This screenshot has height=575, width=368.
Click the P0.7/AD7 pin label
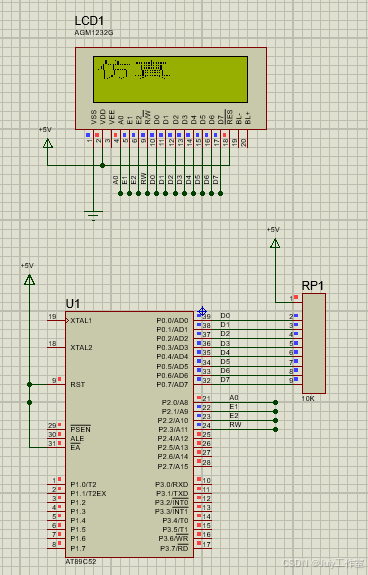(172, 384)
